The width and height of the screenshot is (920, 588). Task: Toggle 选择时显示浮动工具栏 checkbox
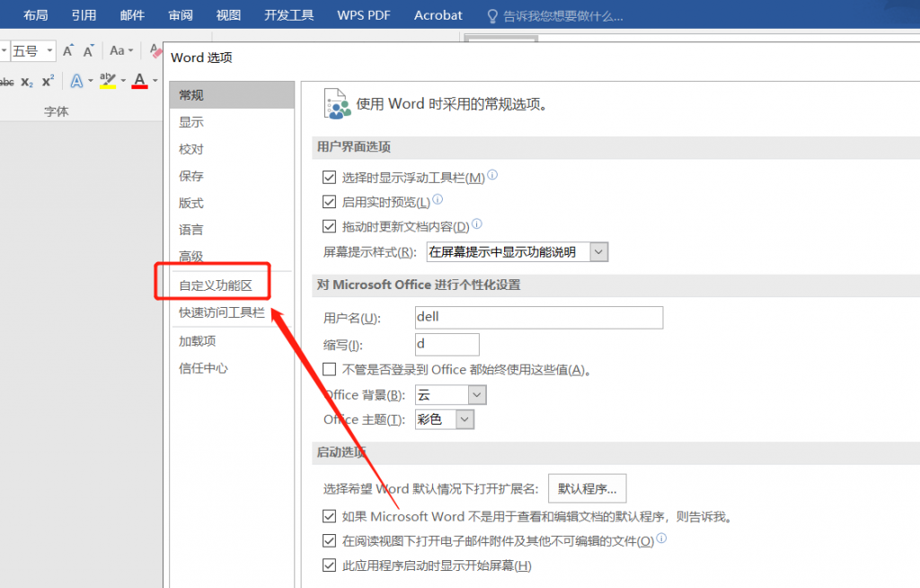pos(329,177)
